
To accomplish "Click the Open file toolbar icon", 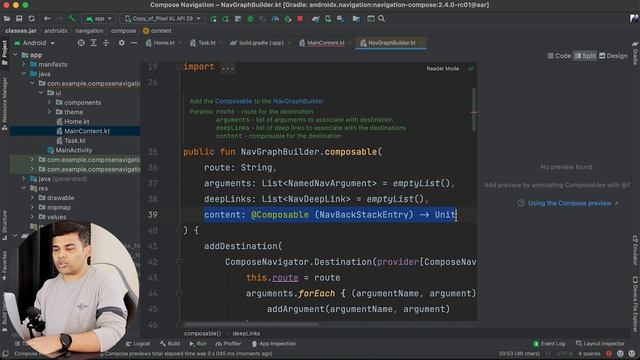I will pyautogui.click(x=7, y=19).
